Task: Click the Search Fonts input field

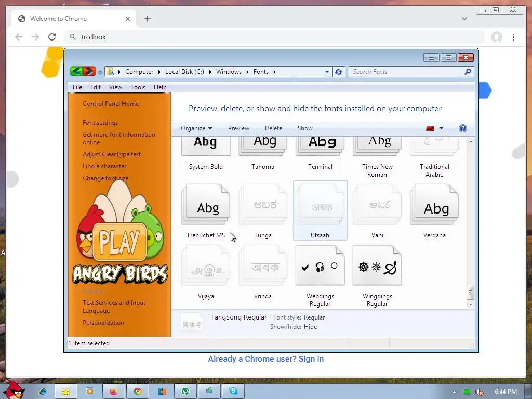Action: click(x=407, y=72)
